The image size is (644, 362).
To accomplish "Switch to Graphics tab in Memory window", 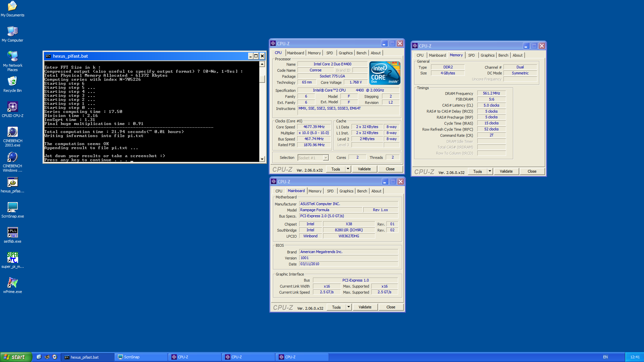I will click(487, 55).
